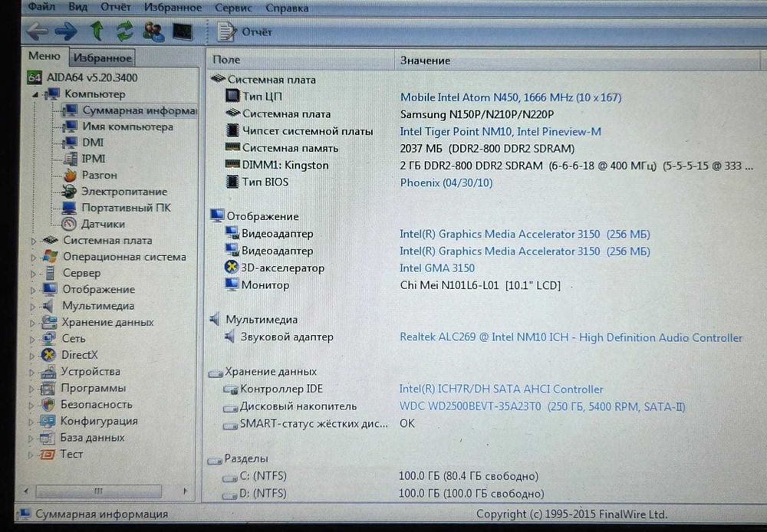Screen dimensions: 767x532
Task: Click the DirectX tree icon
Action: (48, 355)
